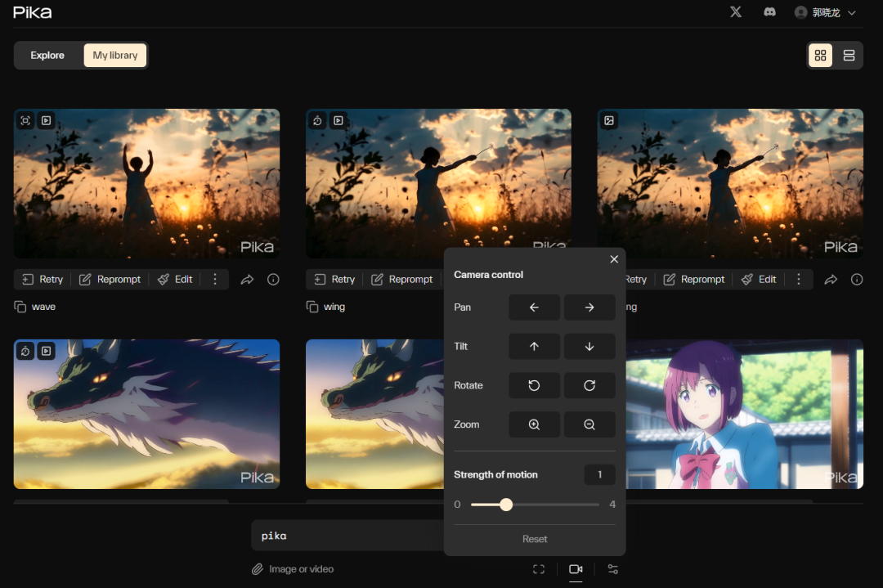This screenshot has height=588, width=883.
Task: Zoom camera in
Action: [x=535, y=424]
